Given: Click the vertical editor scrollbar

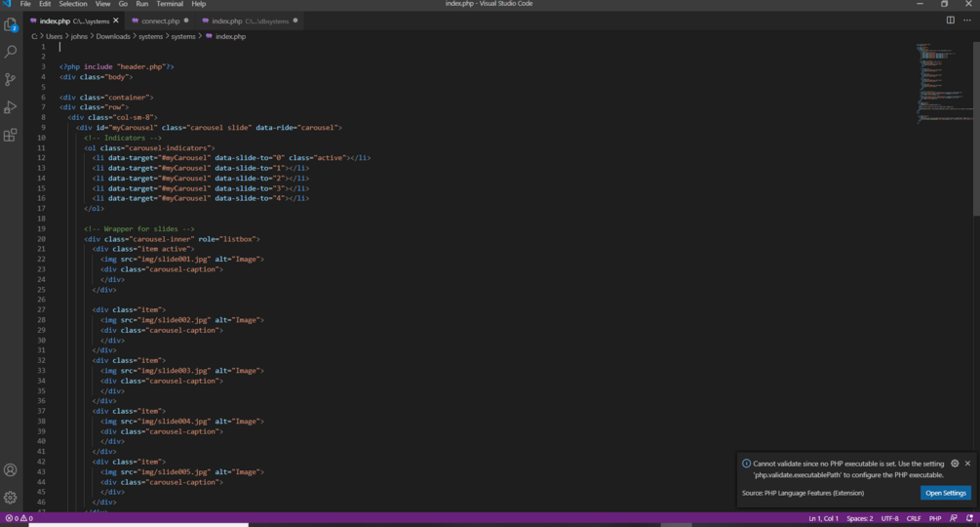Looking at the screenshot, I should [976, 128].
